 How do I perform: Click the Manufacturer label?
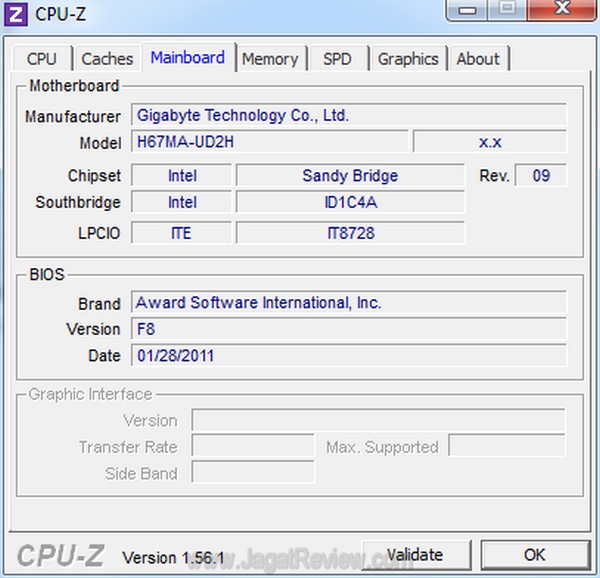73,116
